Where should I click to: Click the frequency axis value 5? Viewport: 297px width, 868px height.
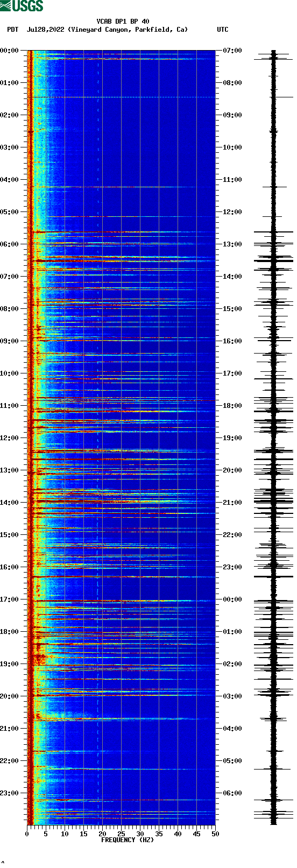click(x=46, y=834)
